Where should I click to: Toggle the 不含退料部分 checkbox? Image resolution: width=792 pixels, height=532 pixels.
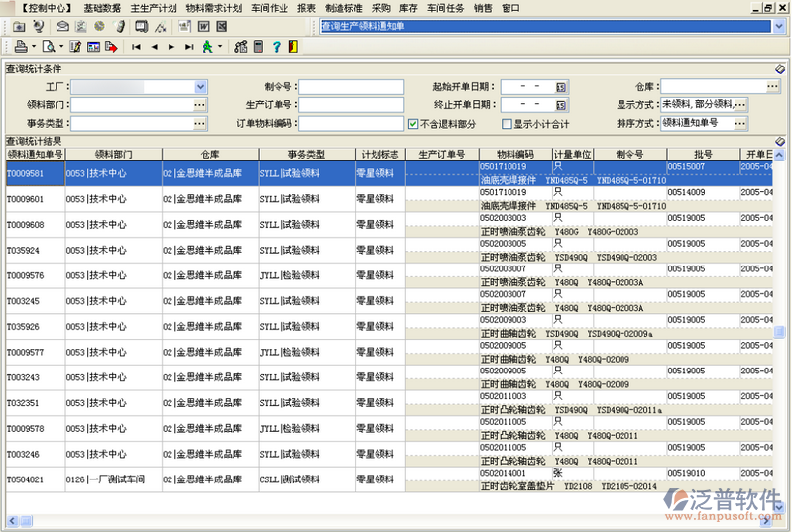(414, 124)
